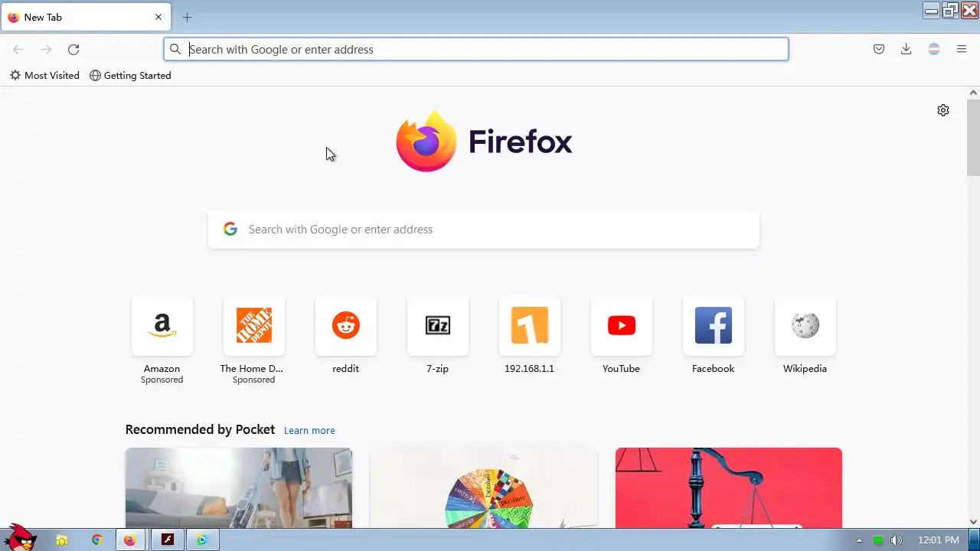Image resolution: width=980 pixels, height=551 pixels.
Task: Open Save to Pocket button
Action: point(879,49)
